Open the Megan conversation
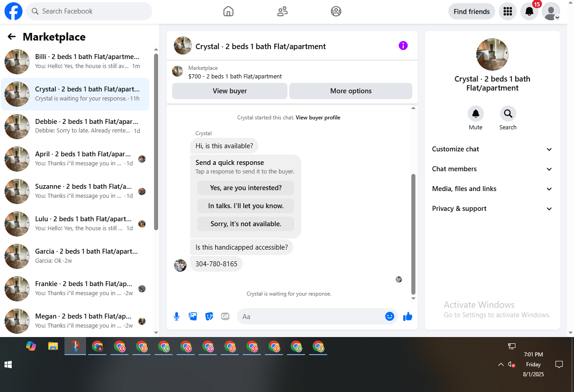 coord(75,321)
